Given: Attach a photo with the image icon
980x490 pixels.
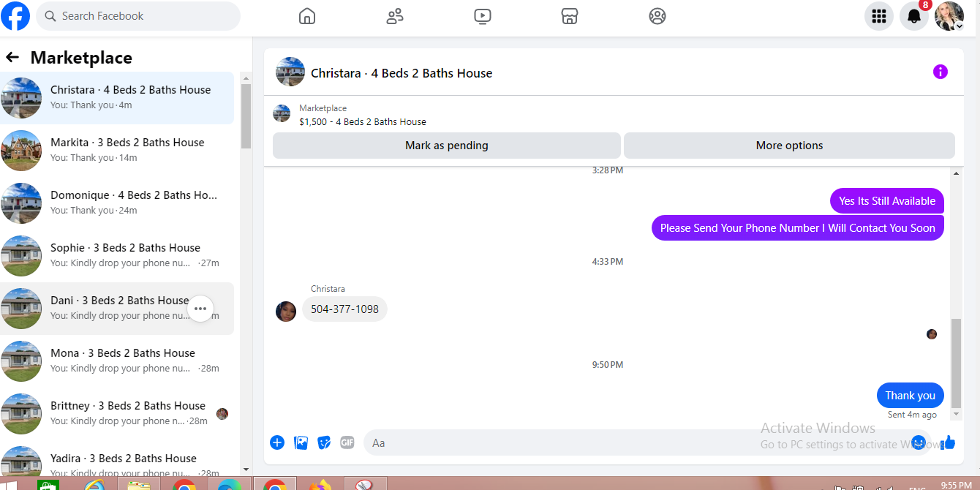Looking at the screenshot, I should click(x=301, y=442).
